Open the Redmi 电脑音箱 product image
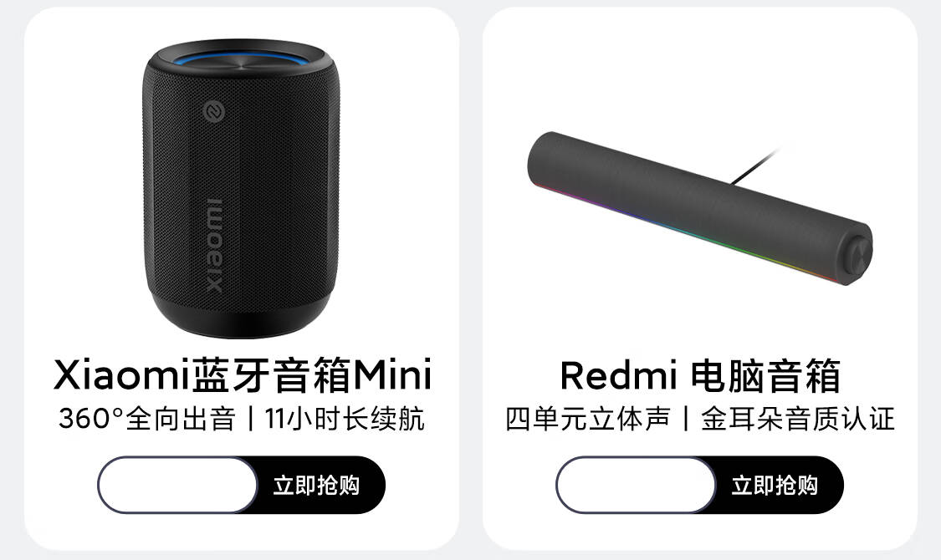The height and width of the screenshot is (560, 941). [x=700, y=208]
